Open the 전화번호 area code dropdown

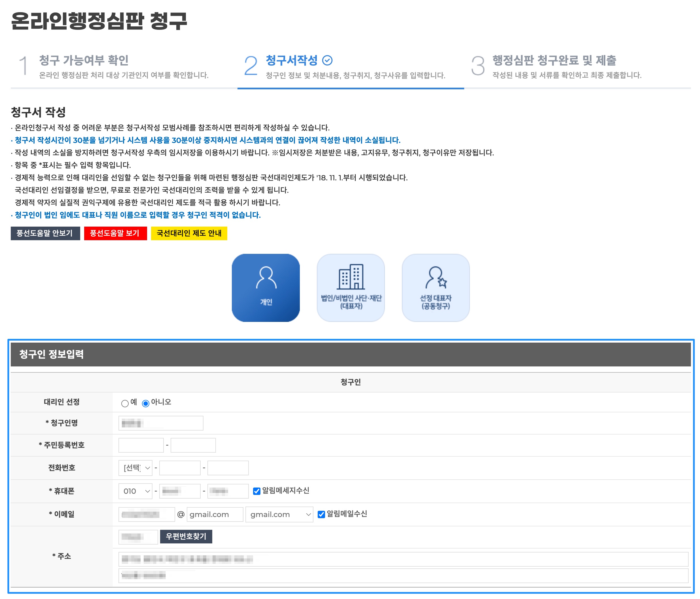[135, 468]
